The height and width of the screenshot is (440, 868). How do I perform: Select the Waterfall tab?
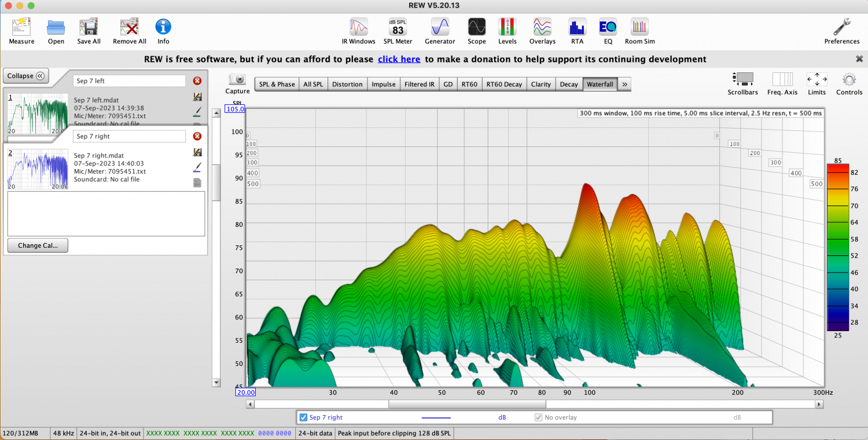click(600, 85)
